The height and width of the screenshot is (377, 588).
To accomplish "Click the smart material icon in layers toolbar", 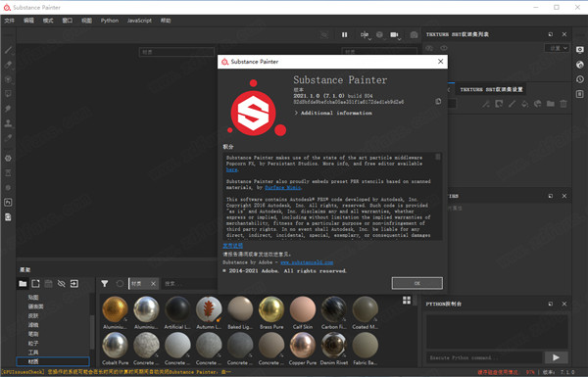I will click(537, 104).
